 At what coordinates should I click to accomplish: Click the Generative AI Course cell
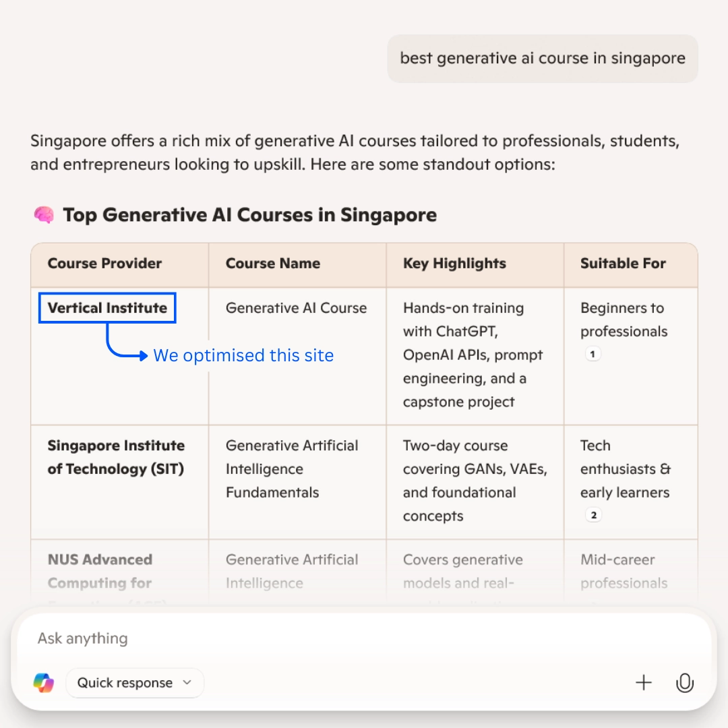(296, 308)
